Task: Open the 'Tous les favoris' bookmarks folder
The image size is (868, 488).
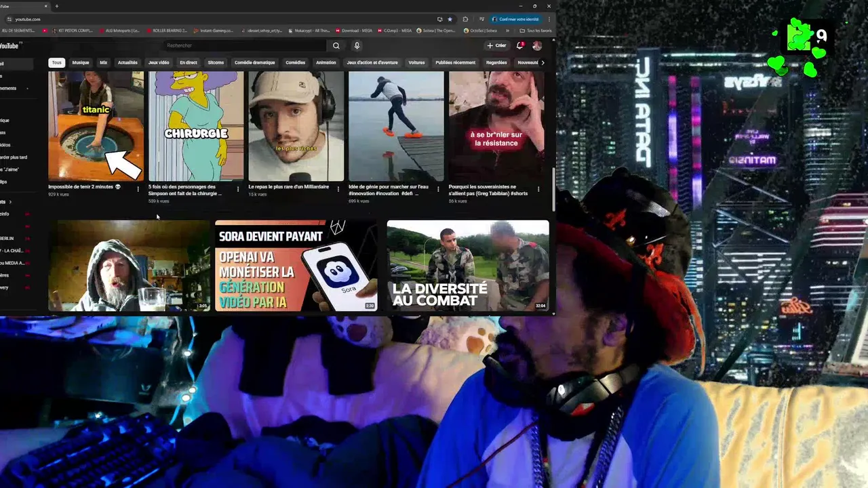Action: [536, 30]
